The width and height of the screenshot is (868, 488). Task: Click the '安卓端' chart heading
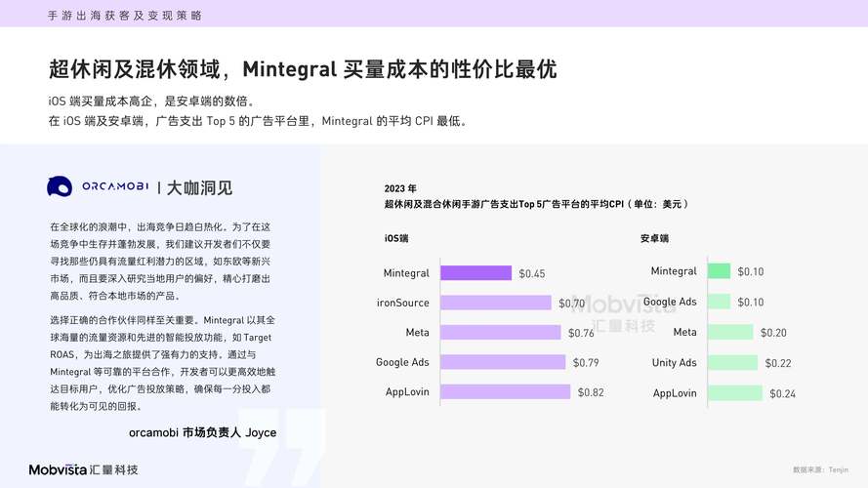[x=655, y=238]
